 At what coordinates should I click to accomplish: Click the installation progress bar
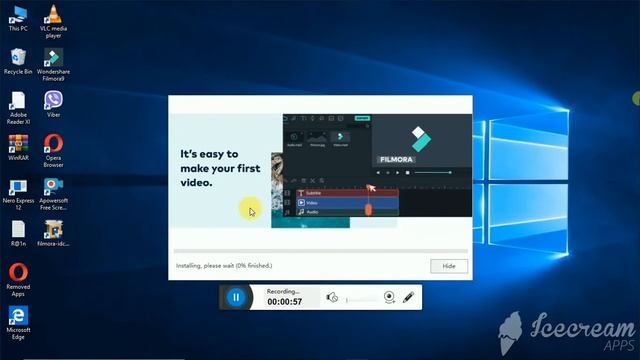point(320,251)
